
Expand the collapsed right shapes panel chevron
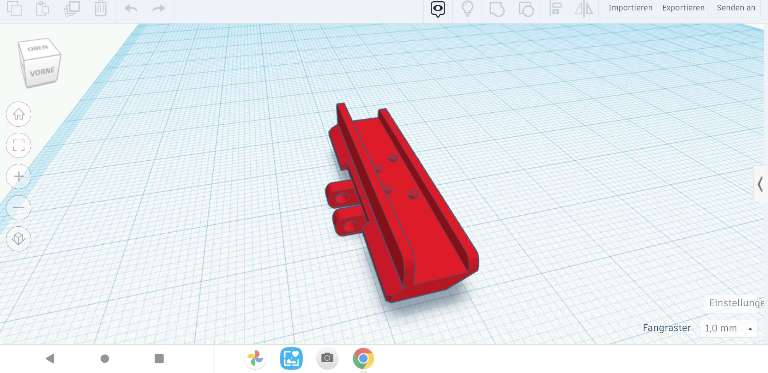pyautogui.click(x=760, y=185)
